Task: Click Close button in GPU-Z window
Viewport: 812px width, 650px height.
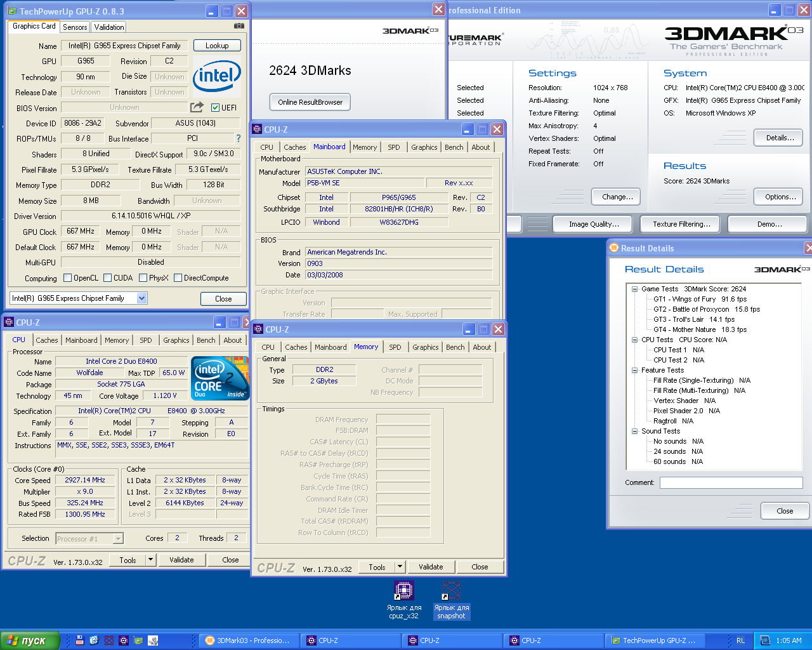Action: coord(223,299)
